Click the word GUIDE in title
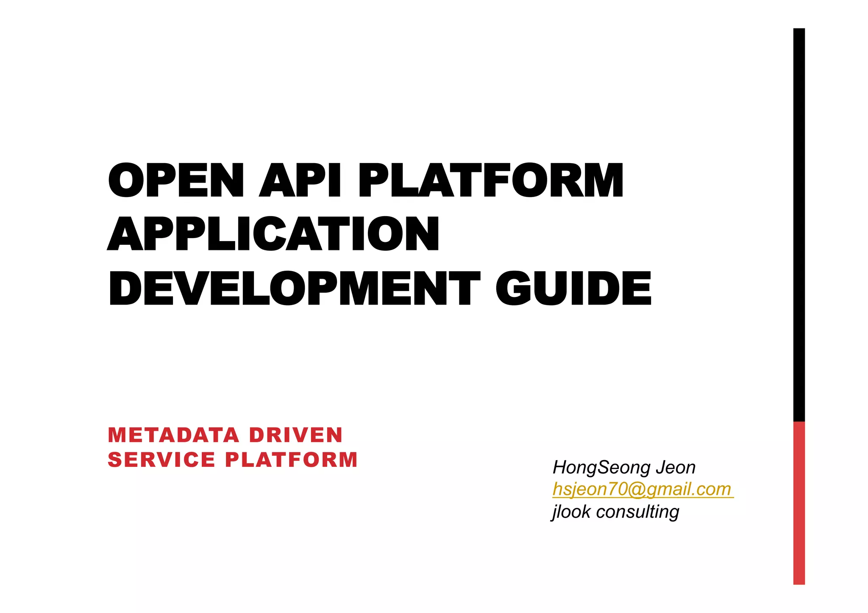Screen dimensions: 868x613 [573, 288]
